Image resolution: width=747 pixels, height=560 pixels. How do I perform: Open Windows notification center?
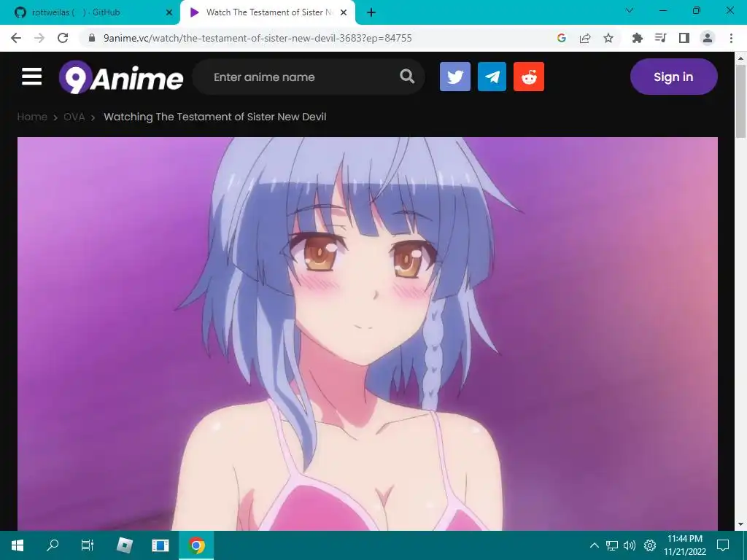[x=723, y=545]
